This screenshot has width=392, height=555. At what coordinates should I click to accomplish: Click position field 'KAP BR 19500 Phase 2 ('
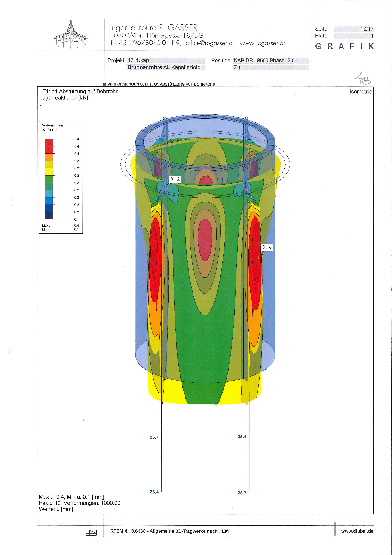(x=263, y=60)
